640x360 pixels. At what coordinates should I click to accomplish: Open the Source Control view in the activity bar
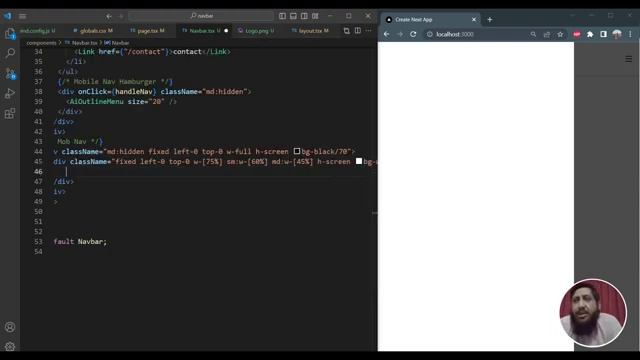[10, 73]
